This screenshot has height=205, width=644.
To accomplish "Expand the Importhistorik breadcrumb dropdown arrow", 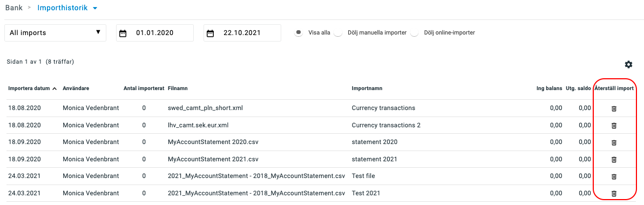I will point(95,8).
